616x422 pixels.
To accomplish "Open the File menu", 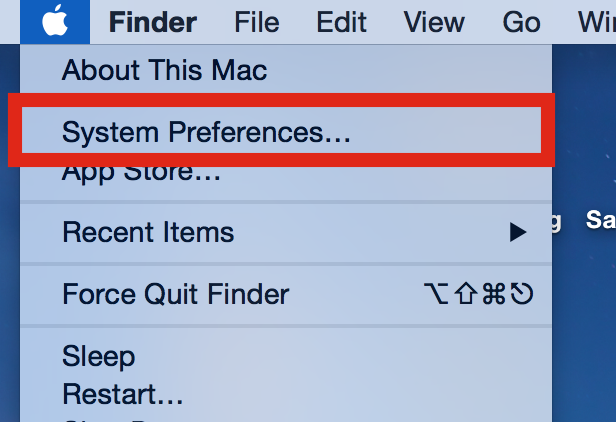I will click(257, 22).
